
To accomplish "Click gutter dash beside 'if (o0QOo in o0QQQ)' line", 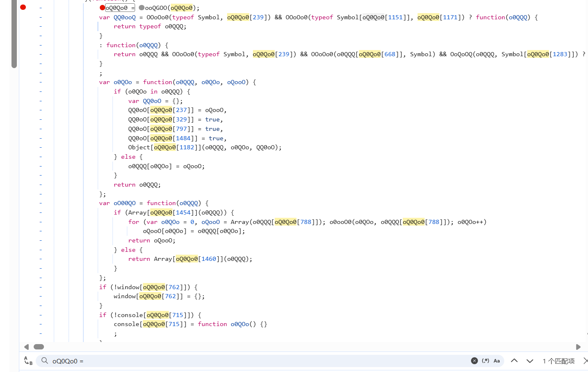I will [41, 91].
